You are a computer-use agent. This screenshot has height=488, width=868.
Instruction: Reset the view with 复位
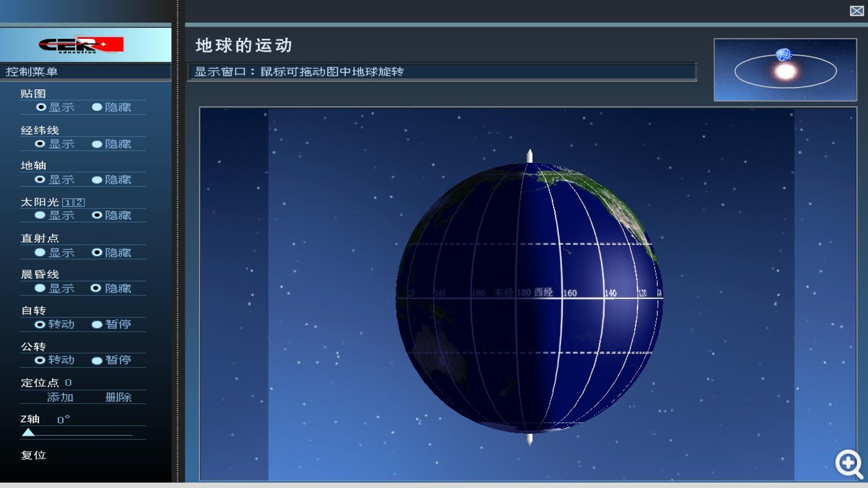[x=33, y=455]
